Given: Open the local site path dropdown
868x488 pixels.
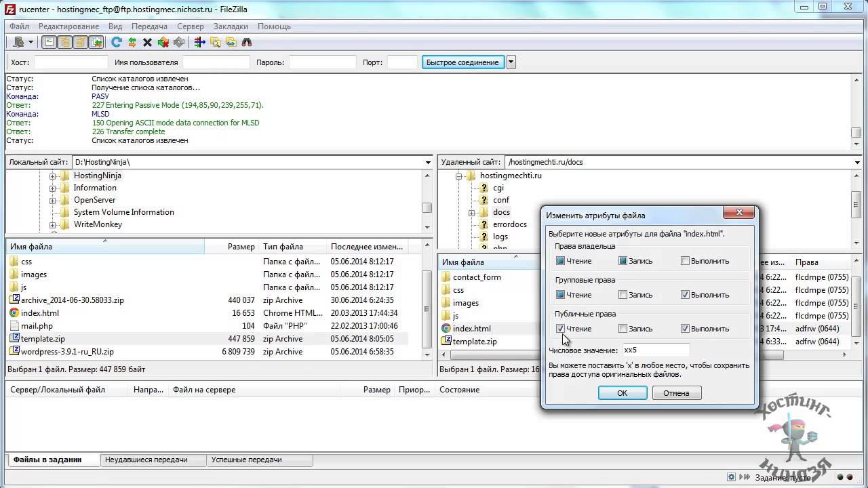Looking at the screenshot, I should pos(428,163).
